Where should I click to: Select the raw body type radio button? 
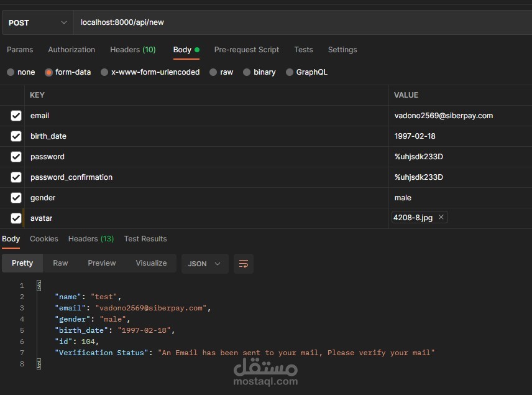point(214,72)
